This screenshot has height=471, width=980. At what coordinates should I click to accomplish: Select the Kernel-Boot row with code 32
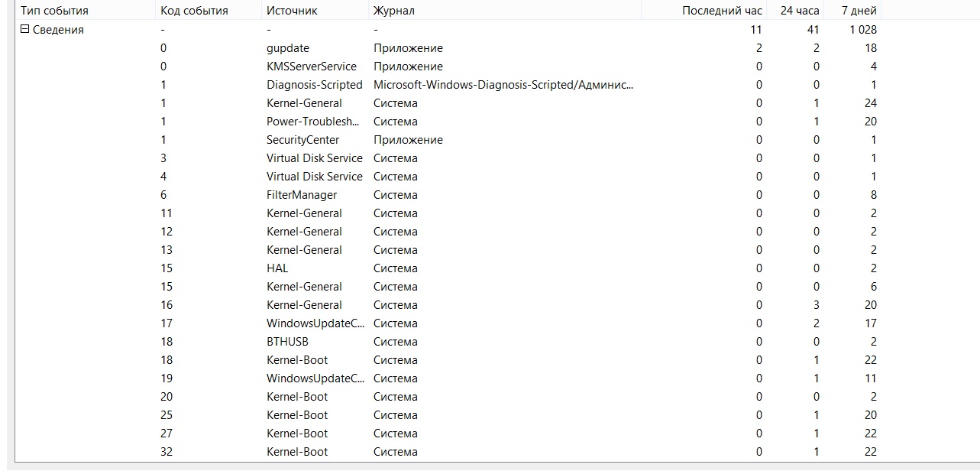click(x=296, y=452)
